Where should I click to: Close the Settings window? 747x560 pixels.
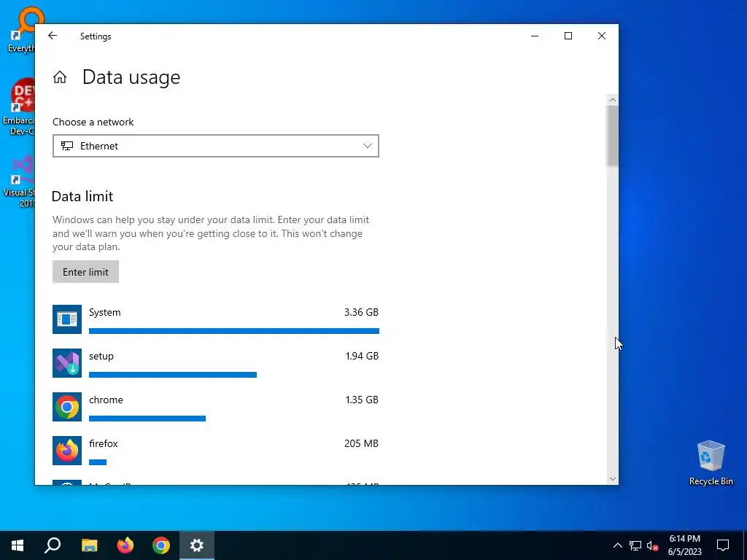point(602,36)
